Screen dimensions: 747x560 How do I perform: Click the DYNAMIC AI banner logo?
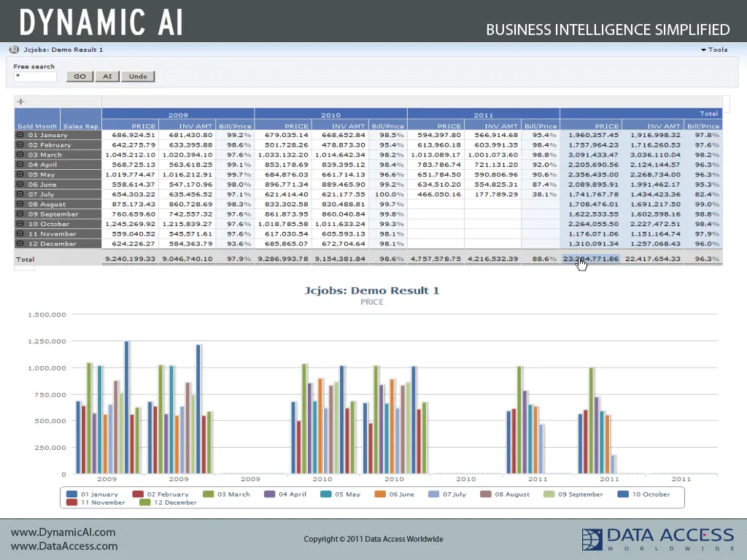pos(101,22)
